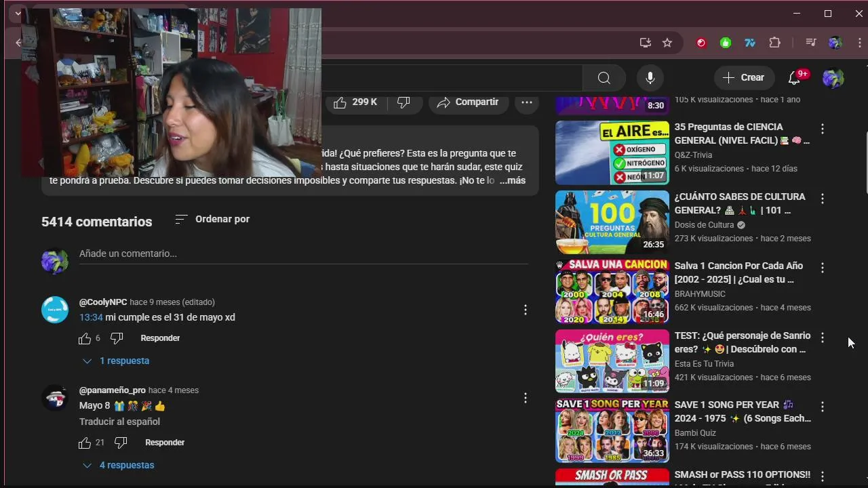Open green extension icon in toolbar

coord(726,43)
